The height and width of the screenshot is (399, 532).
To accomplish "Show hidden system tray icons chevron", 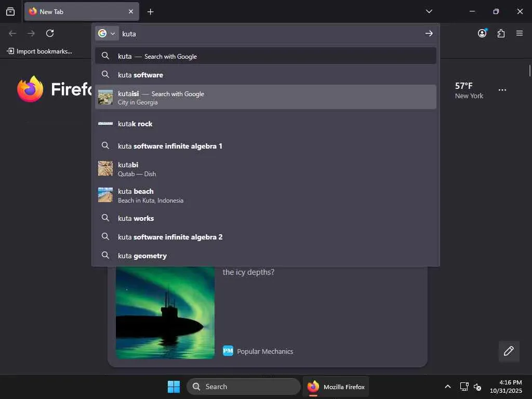I will click(x=448, y=387).
